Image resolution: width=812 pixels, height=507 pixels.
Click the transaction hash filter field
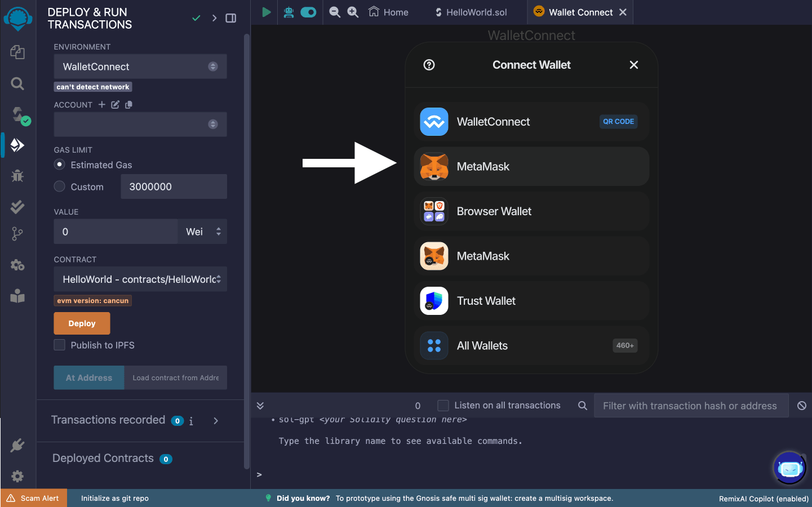click(690, 405)
